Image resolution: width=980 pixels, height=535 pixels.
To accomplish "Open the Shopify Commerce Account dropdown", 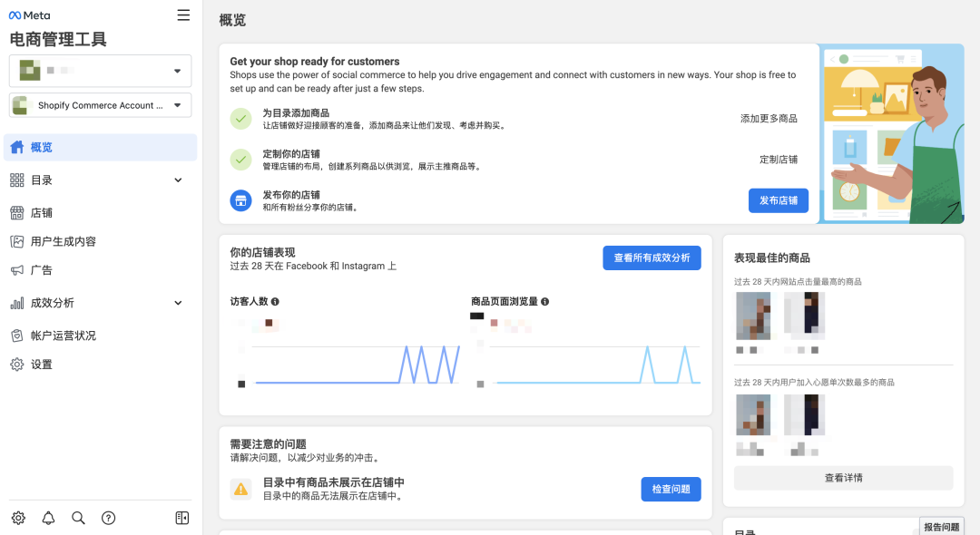I will pos(100,104).
